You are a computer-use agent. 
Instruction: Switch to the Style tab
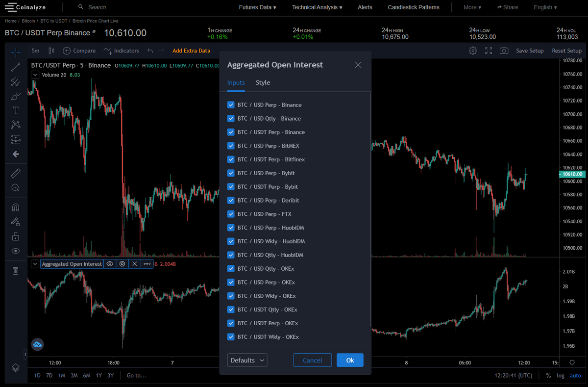pyautogui.click(x=263, y=82)
